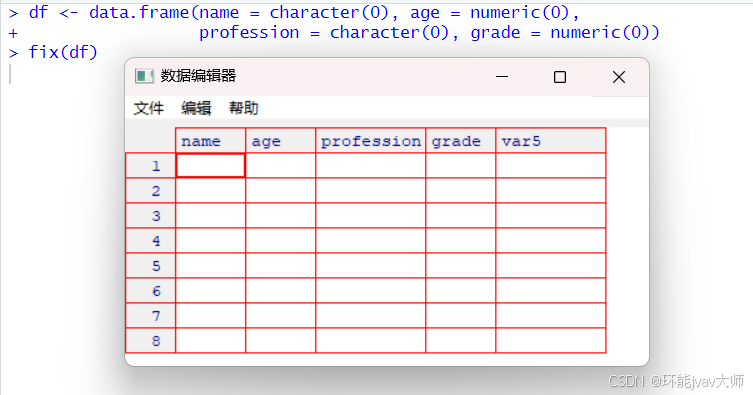Click the name cell in row 3

click(210, 215)
